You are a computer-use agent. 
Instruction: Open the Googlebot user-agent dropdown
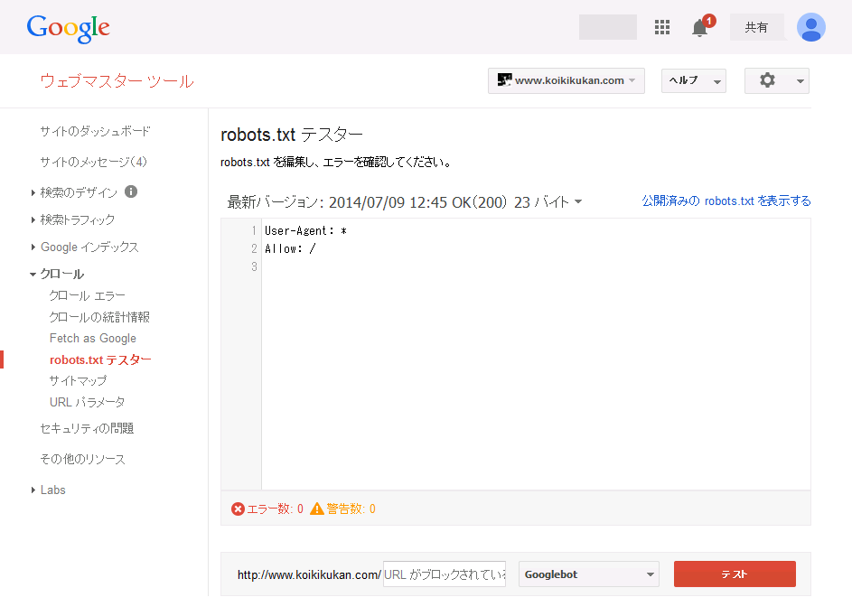[588, 574]
